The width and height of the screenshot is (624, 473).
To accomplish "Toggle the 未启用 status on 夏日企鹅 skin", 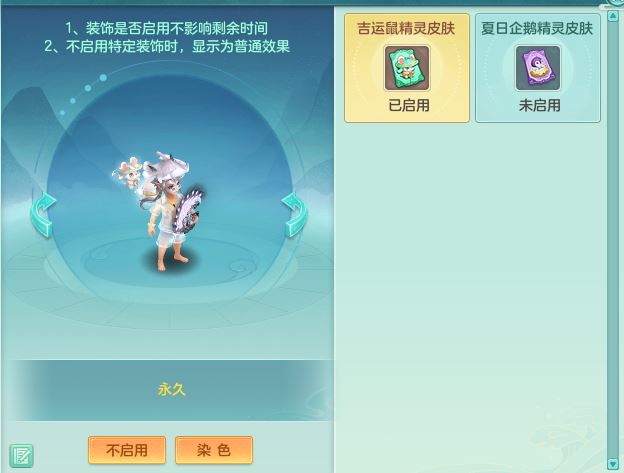I will click(x=539, y=105).
